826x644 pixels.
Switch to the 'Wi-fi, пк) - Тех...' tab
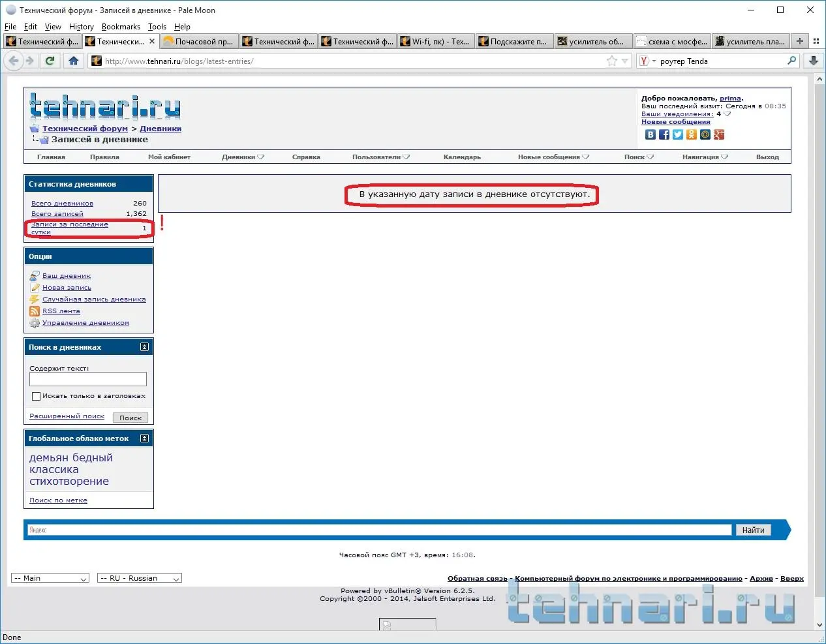[435, 41]
